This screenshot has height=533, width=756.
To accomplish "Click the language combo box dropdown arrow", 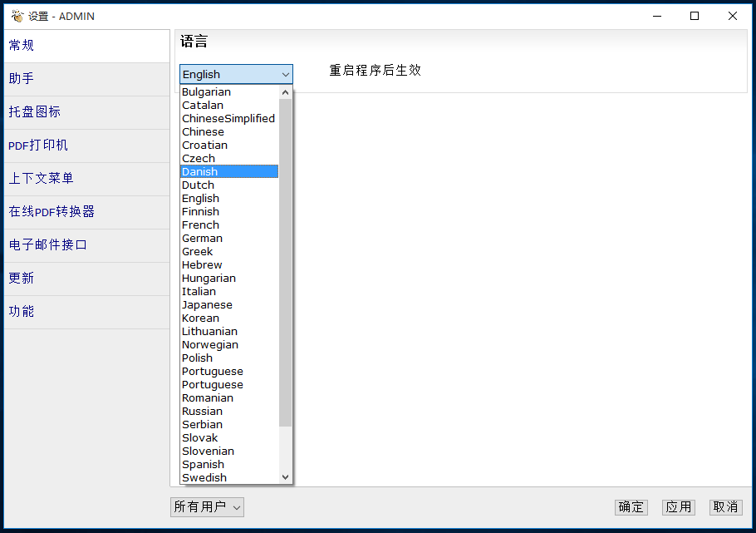I will 285,74.
